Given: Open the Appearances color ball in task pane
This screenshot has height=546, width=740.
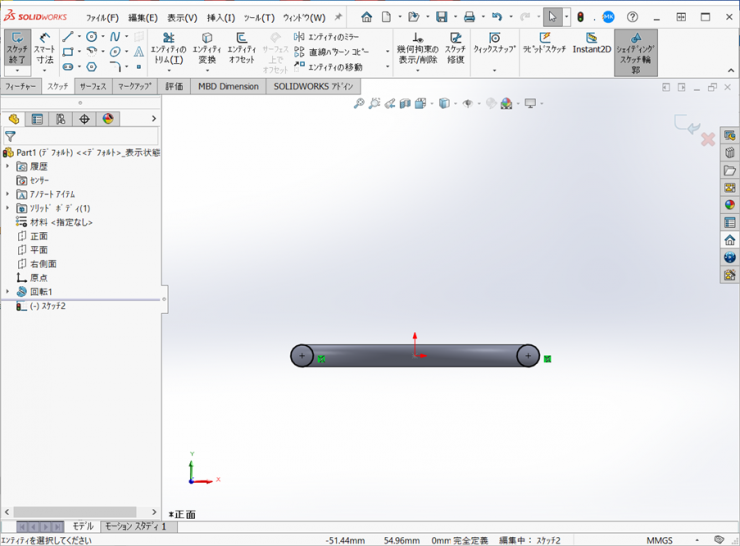Looking at the screenshot, I should click(x=729, y=205).
